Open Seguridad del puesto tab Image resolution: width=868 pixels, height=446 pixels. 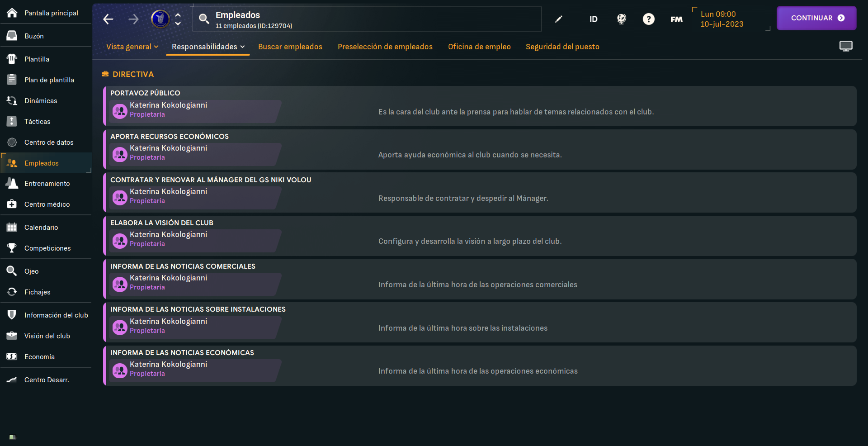562,47
